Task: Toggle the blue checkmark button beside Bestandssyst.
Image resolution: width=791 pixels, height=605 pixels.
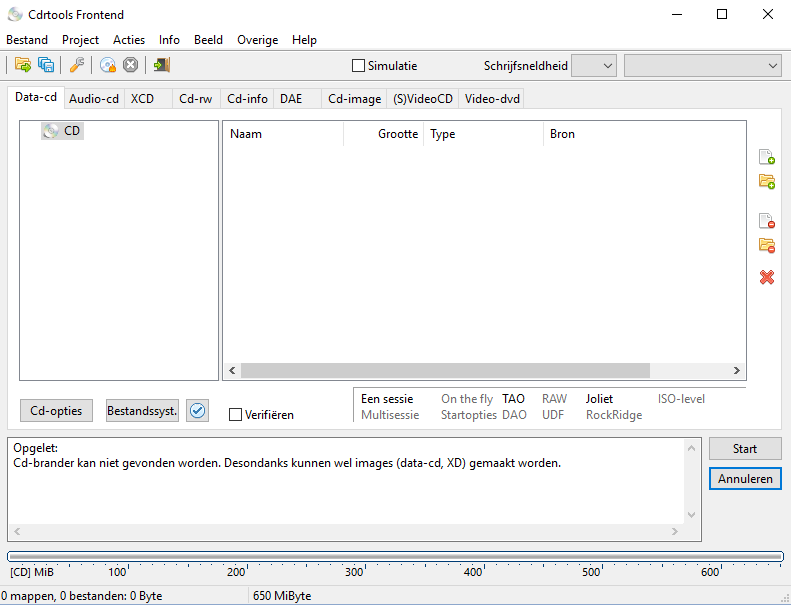Action: pyautogui.click(x=197, y=411)
